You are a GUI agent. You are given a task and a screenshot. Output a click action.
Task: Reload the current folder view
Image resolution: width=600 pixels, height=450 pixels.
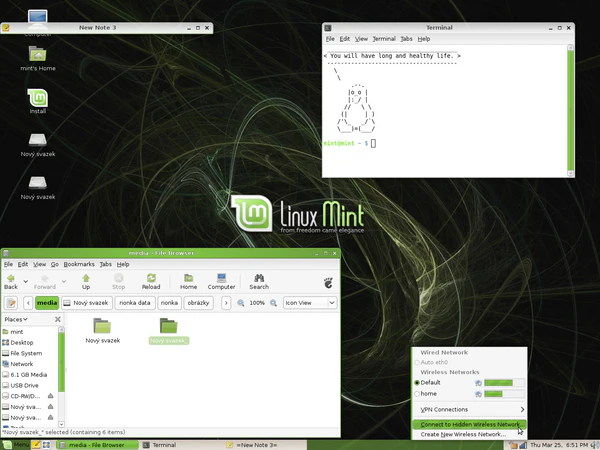[151, 280]
